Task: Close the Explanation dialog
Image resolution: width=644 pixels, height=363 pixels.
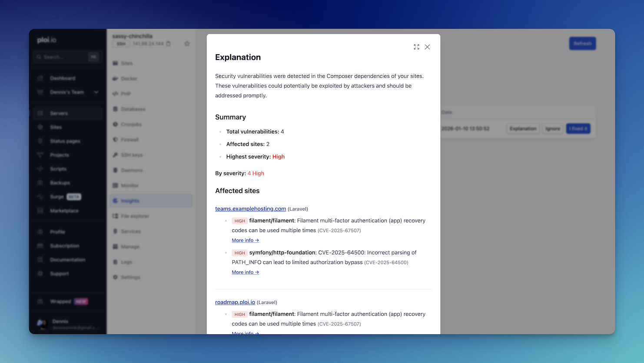Action: pyautogui.click(x=428, y=47)
